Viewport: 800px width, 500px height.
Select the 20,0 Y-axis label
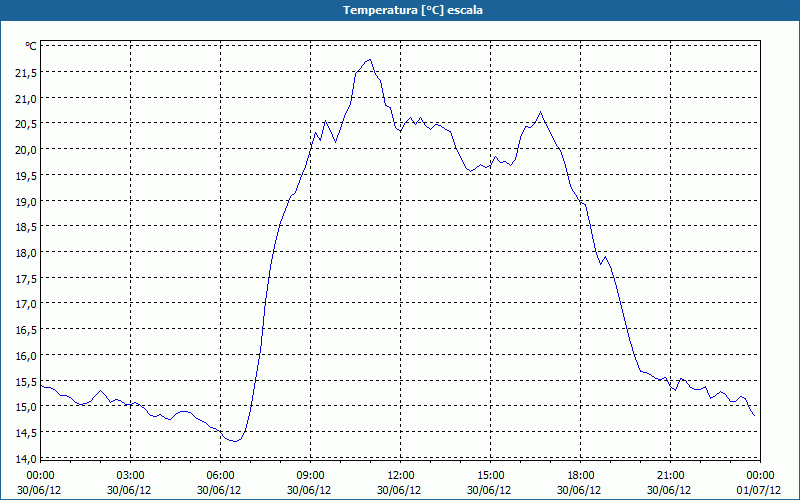point(26,150)
